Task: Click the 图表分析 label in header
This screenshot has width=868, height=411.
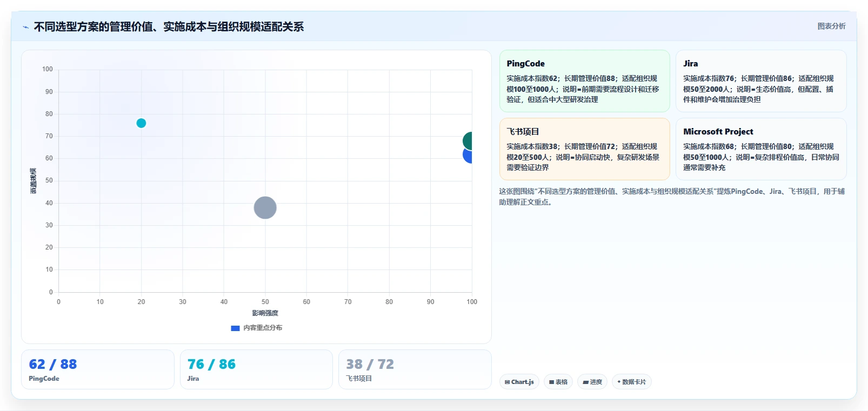Action: click(831, 26)
